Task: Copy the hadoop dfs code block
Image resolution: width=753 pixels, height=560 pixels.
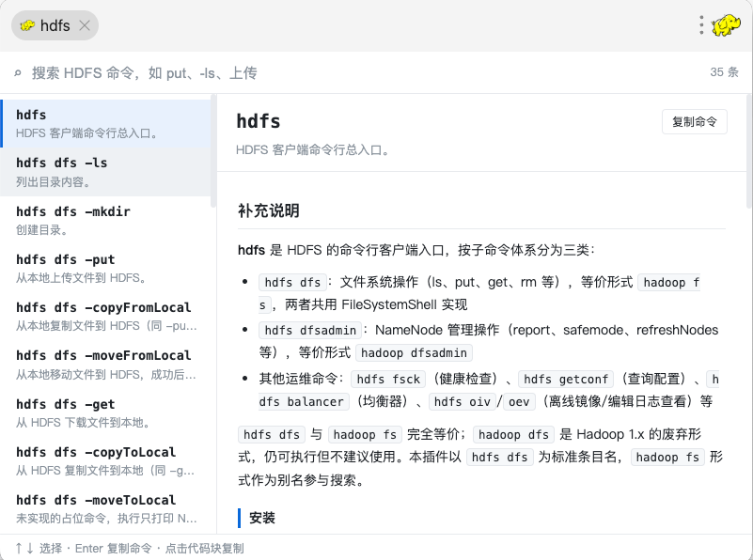Action: coord(513,435)
